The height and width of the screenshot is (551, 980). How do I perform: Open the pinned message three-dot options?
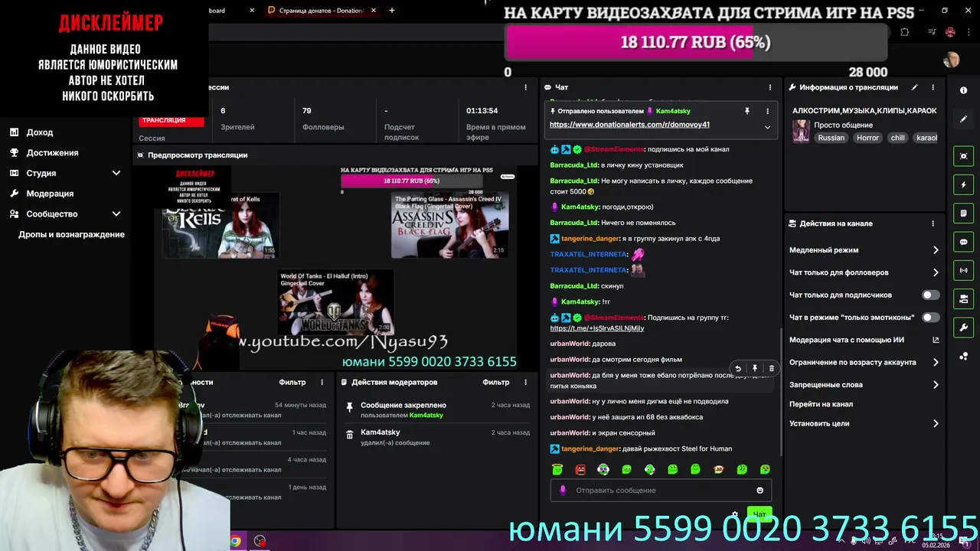point(767,111)
